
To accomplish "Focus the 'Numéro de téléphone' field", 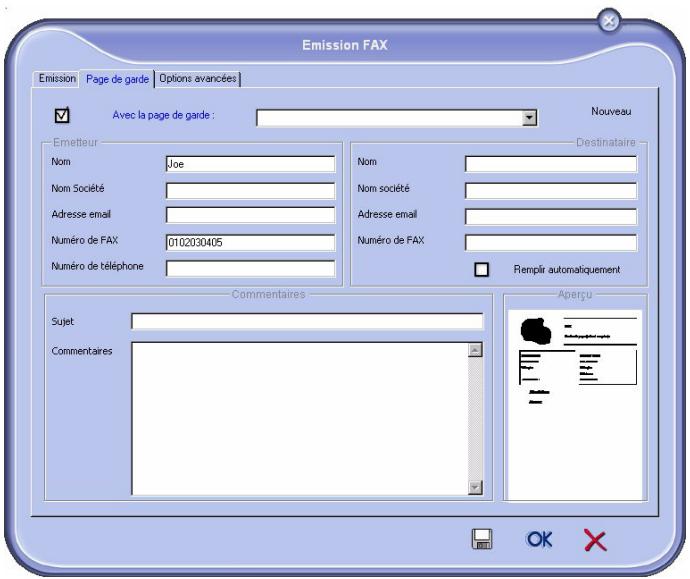I will tap(250, 268).
